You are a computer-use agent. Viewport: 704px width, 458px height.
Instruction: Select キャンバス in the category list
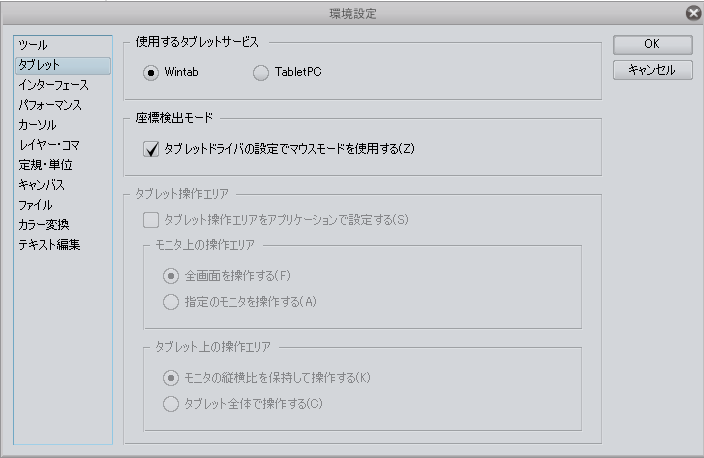(x=41, y=185)
